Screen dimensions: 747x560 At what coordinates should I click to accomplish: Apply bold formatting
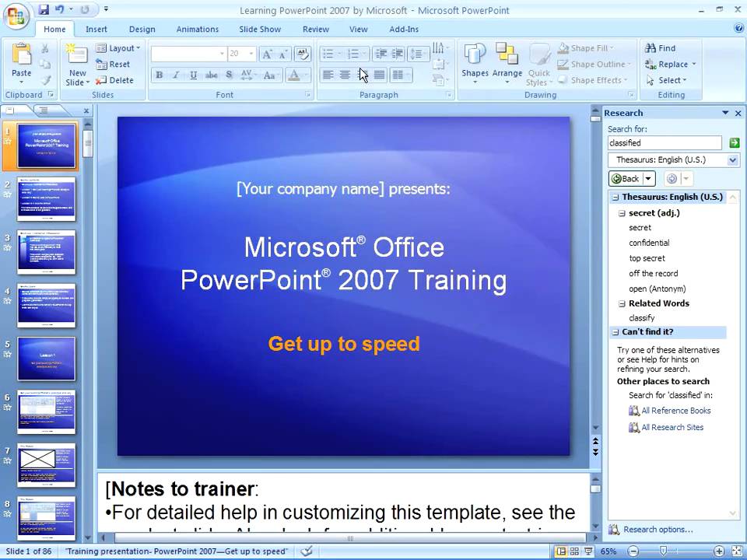tap(160, 75)
